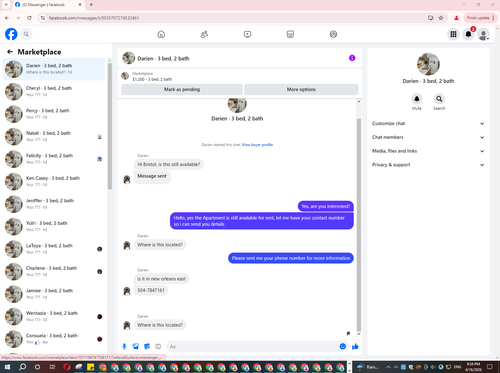Image resolution: width=500 pixels, height=373 pixels.
Task: Show hidden system tray icons chevron
Action: (388, 367)
